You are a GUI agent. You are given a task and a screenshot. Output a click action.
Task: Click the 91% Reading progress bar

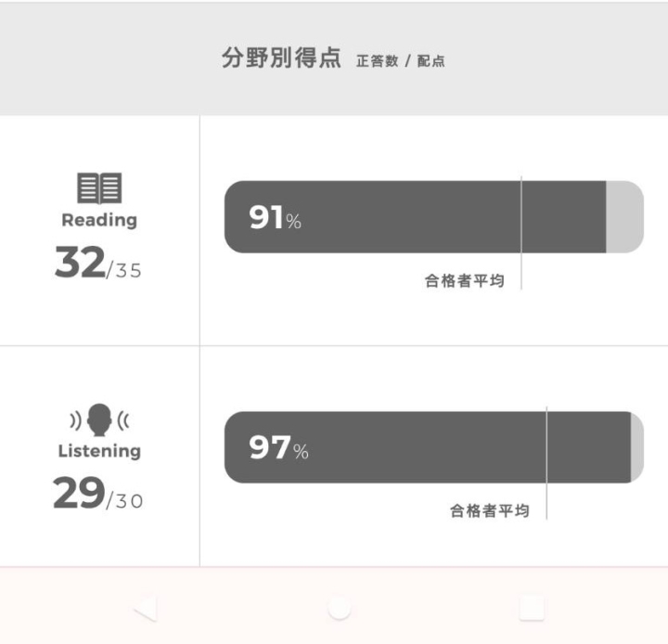[433, 217]
